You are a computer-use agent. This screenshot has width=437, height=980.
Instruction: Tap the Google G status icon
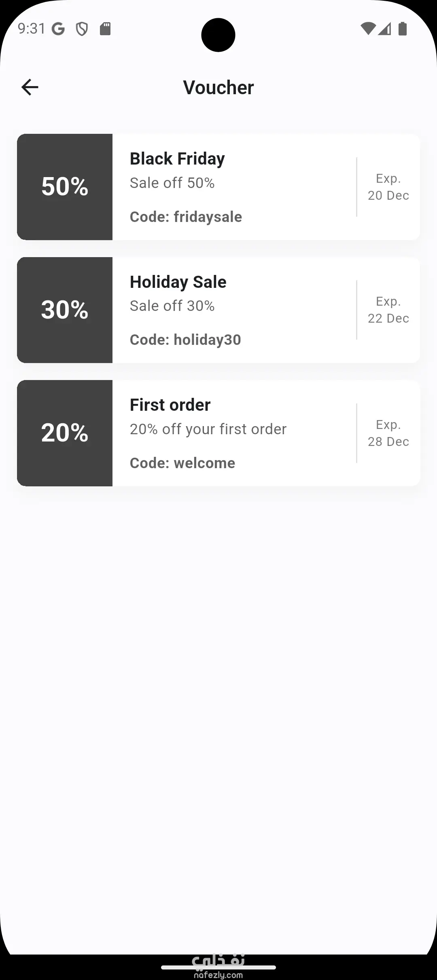point(58,29)
